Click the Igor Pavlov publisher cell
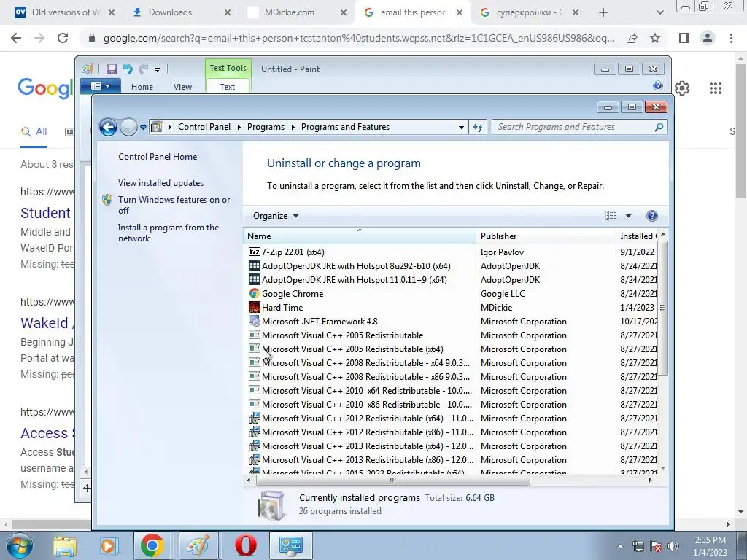The height and width of the screenshot is (560, 747). (502, 252)
